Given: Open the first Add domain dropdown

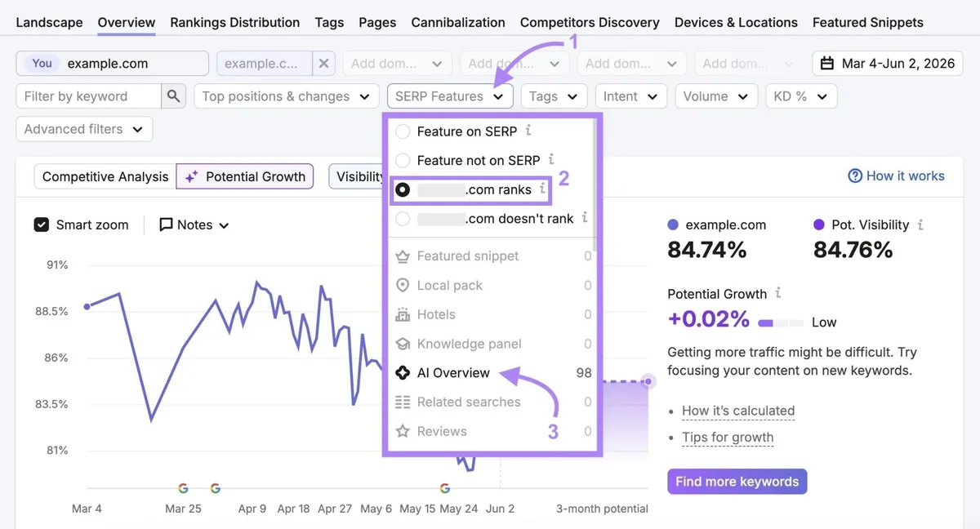Looking at the screenshot, I should point(396,63).
